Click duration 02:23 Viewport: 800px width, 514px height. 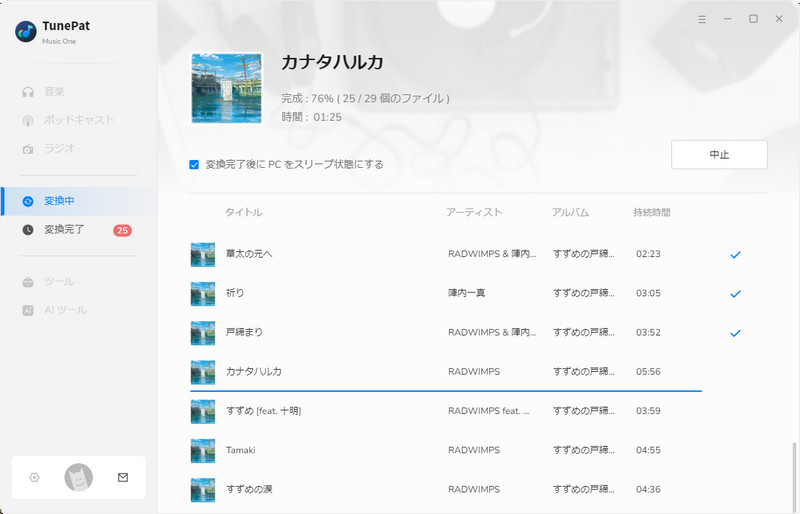point(648,254)
